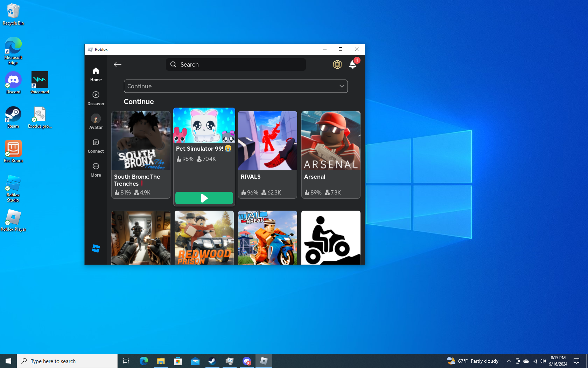Open Steam from the taskbar
Image resolution: width=588 pixels, height=368 pixels.
pyautogui.click(x=212, y=361)
